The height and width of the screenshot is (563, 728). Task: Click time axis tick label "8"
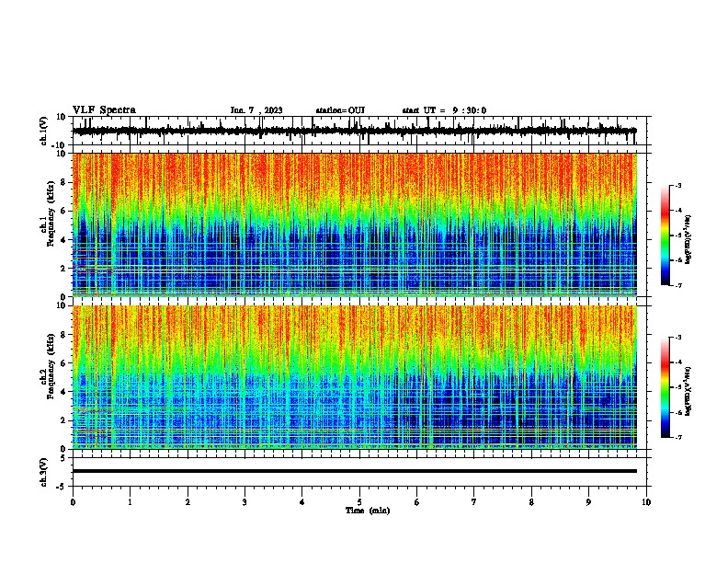[531, 502]
